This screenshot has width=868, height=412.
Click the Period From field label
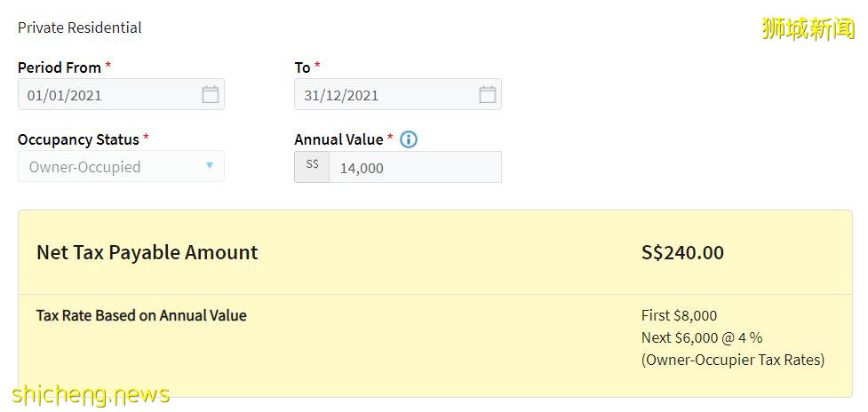coord(60,67)
